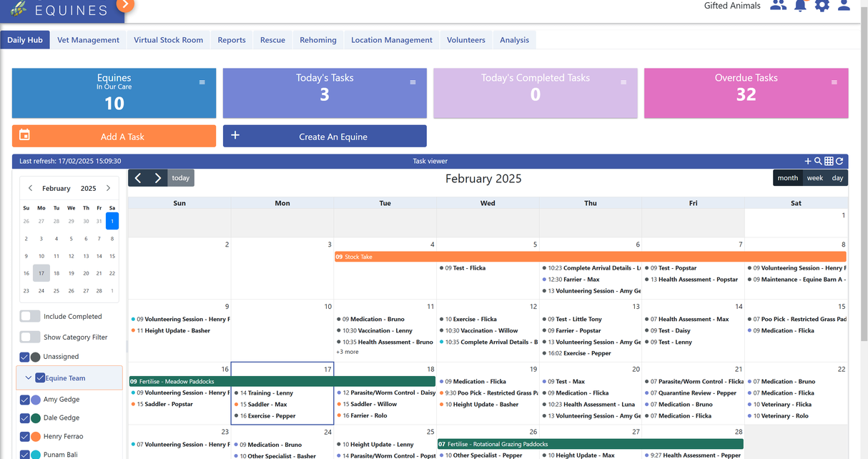Open the Equines In Our Care card menu

click(202, 82)
